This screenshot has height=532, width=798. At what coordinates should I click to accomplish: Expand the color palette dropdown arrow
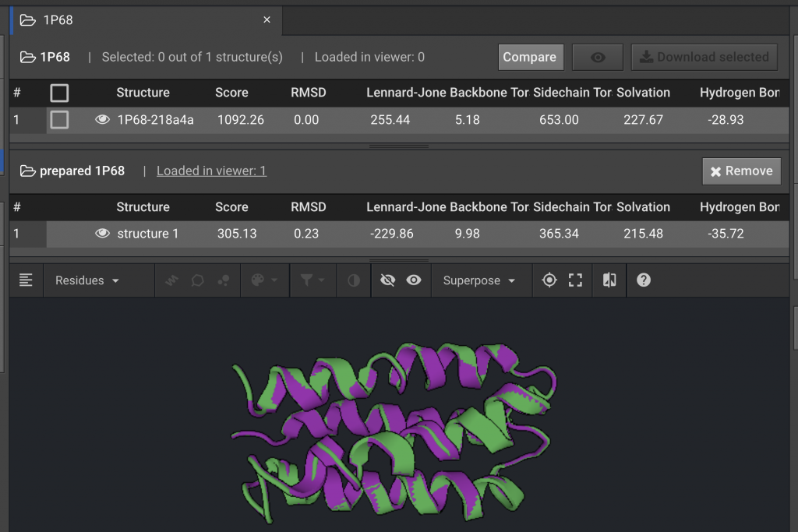274,280
